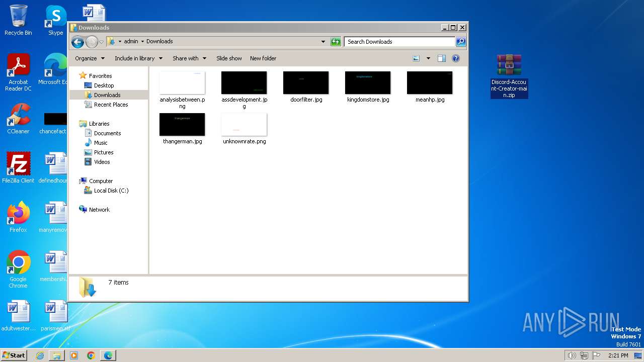The width and height of the screenshot is (644, 362).
Task: Focus the Search Downloads field
Action: [x=399, y=42]
